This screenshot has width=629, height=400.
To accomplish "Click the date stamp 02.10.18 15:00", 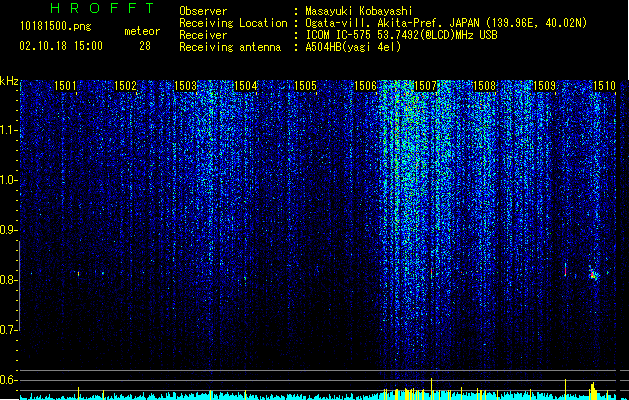I will point(61,46).
